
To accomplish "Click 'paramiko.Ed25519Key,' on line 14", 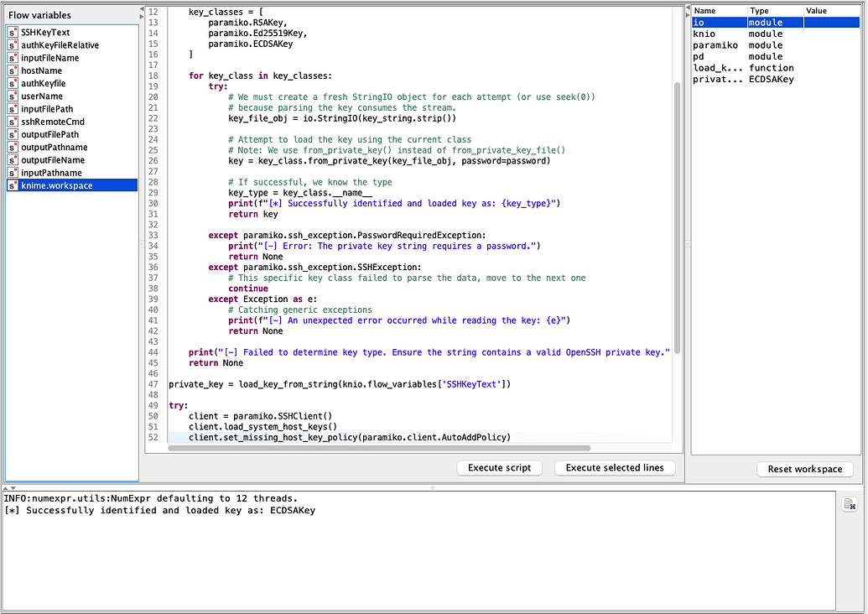I will (x=257, y=34).
